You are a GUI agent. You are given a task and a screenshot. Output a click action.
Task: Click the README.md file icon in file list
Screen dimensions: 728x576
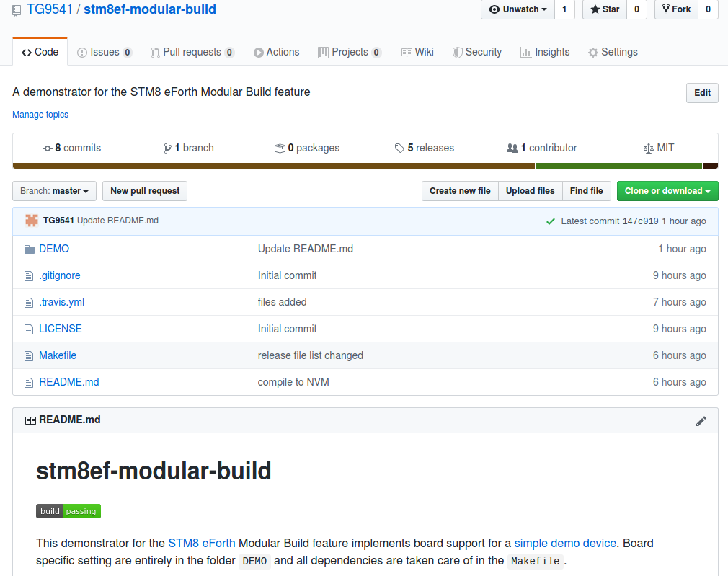click(29, 383)
